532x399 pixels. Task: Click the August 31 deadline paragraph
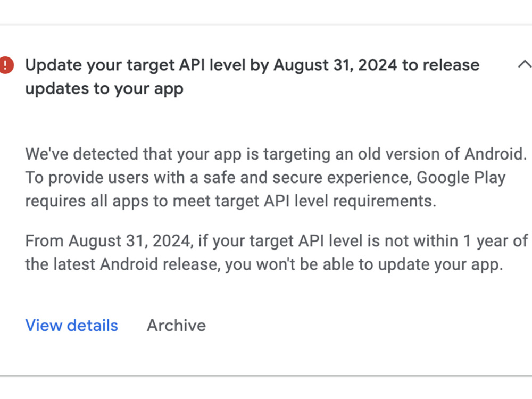tap(274, 252)
